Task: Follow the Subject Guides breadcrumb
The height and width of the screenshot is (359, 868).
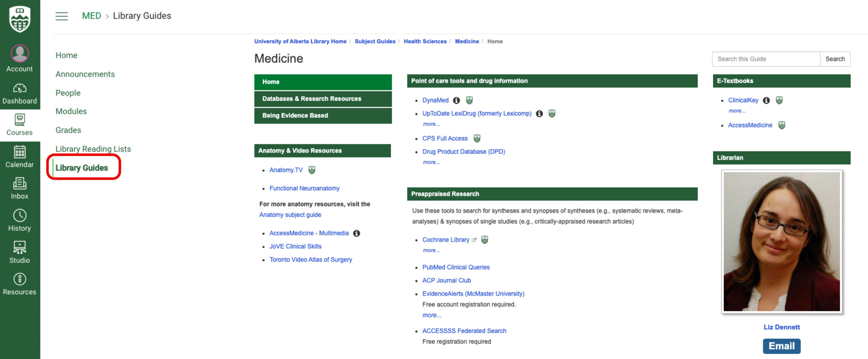Action: tap(375, 41)
